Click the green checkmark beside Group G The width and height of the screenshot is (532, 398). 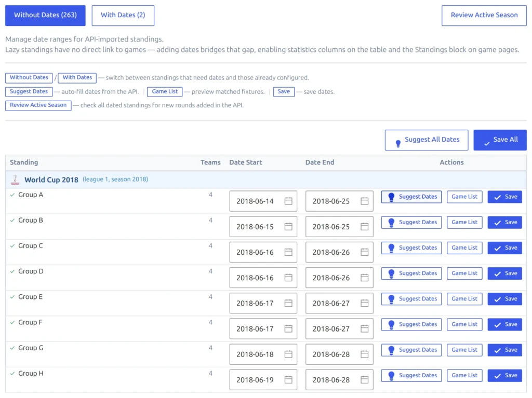12,348
